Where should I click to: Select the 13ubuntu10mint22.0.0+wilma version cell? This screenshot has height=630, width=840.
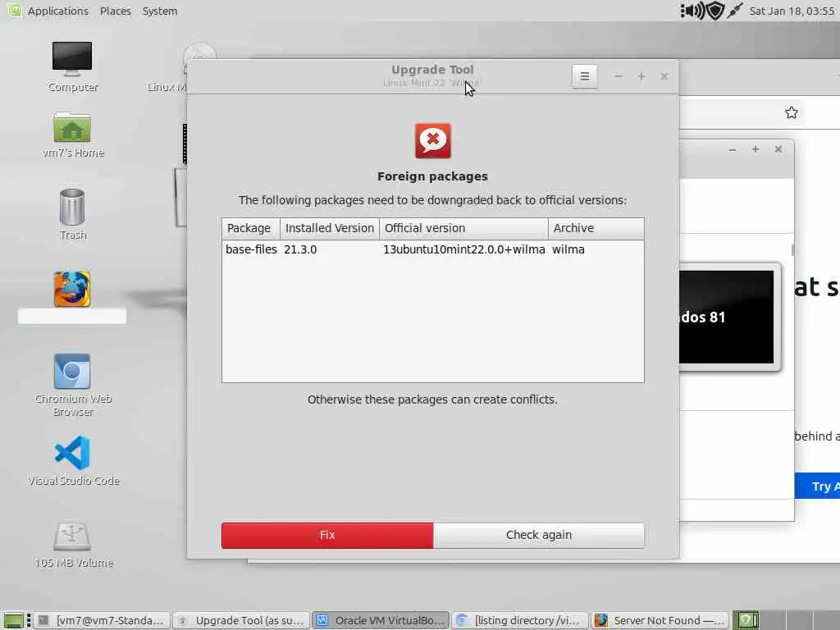click(464, 249)
